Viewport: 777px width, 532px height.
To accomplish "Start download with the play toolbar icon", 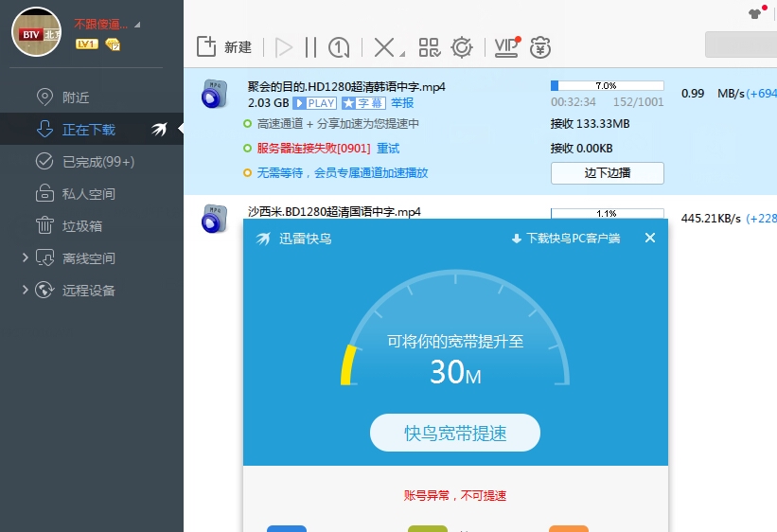I will pos(283,47).
